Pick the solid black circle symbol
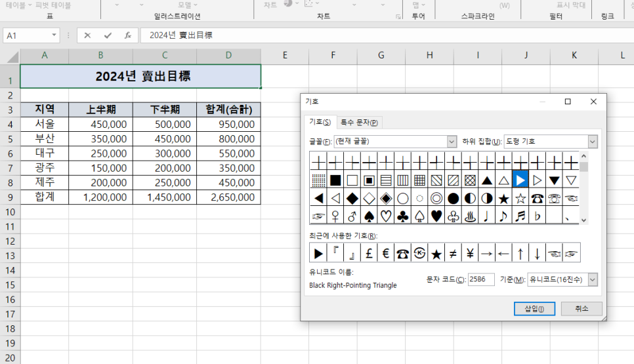 pos(454,198)
